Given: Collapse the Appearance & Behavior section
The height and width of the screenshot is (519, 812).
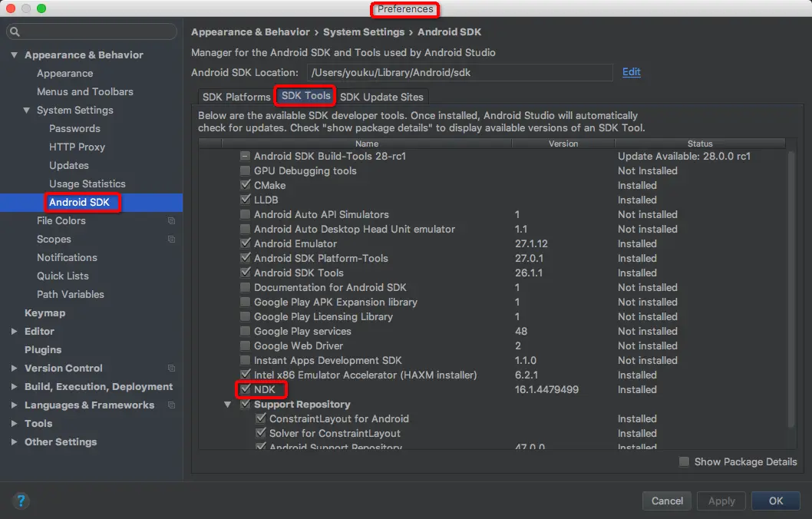Looking at the screenshot, I should click(x=14, y=55).
